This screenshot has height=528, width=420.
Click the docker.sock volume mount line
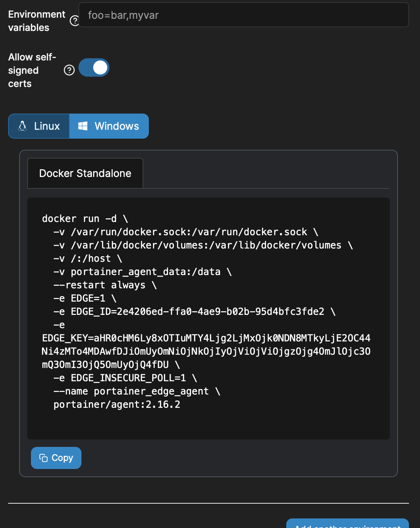(186, 232)
